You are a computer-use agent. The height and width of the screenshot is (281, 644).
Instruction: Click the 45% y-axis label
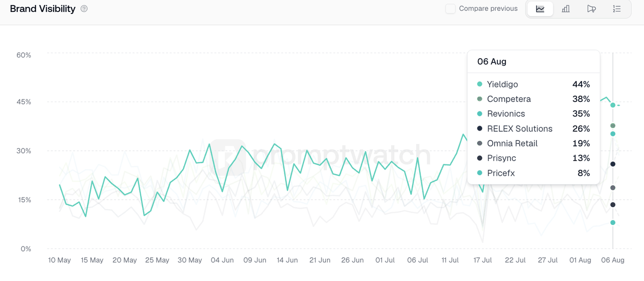click(x=24, y=102)
